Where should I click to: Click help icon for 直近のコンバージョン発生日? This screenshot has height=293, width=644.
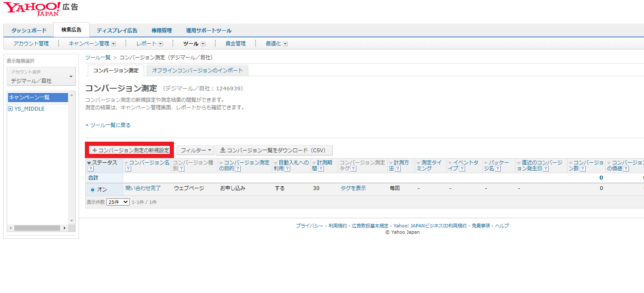(x=545, y=169)
